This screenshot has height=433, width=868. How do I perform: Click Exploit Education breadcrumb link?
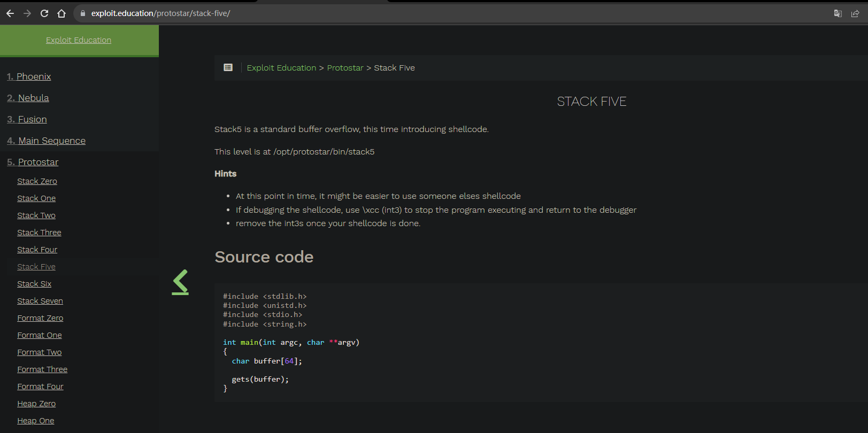click(281, 68)
